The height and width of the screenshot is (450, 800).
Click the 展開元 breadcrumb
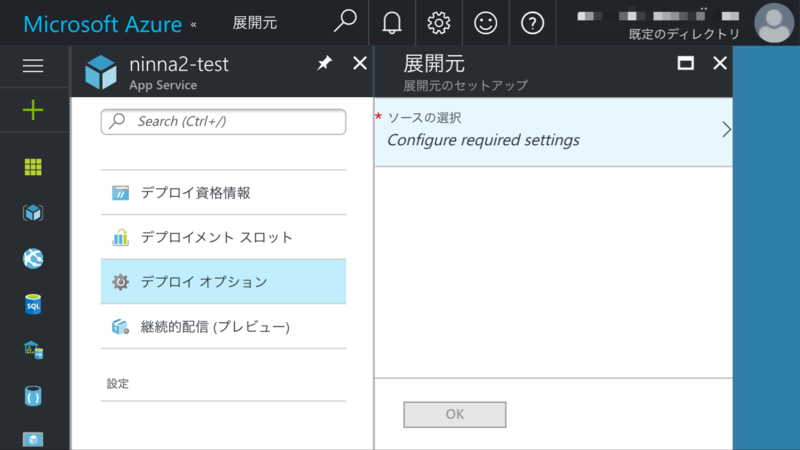(x=255, y=23)
